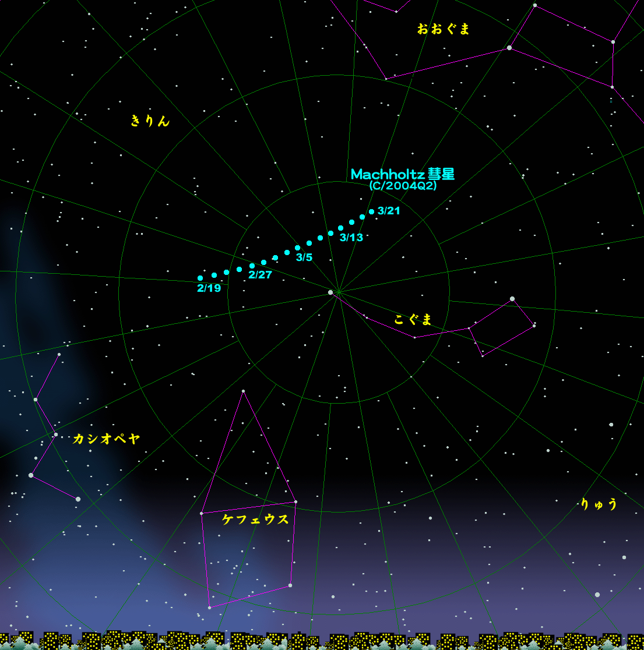Click Polaris star near the grid pole
The image size is (644, 650).
330,292
